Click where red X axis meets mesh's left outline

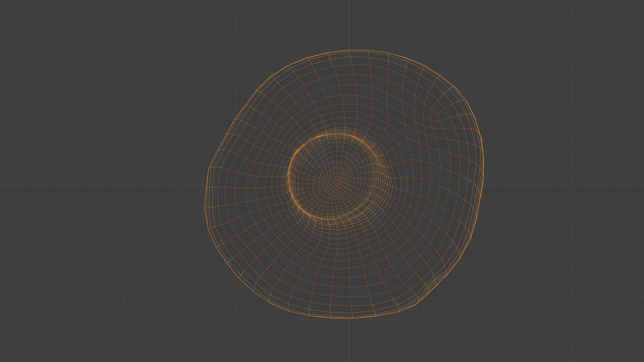(206, 185)
